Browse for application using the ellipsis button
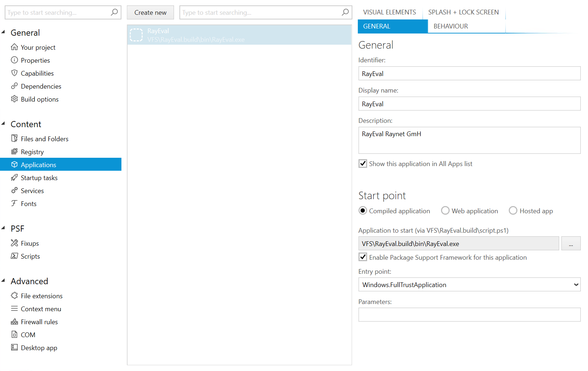The height and width of the screenshot is (371, 588). click(x=571, y=243)
